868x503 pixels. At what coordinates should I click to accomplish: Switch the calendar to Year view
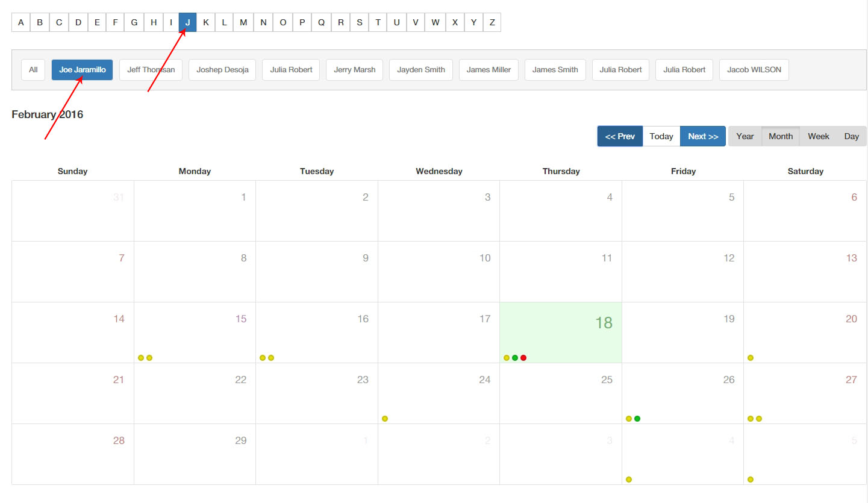point(745,136)
